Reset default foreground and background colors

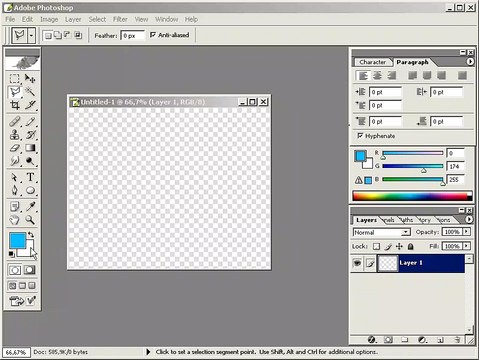pos(12,254)
